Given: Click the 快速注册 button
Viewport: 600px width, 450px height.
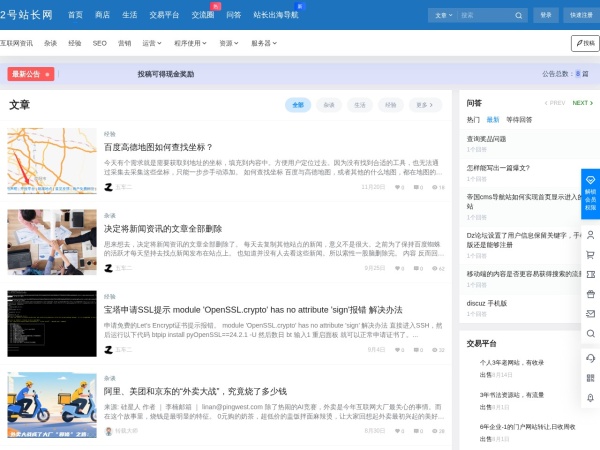Looking at the screenshot, I should click(581, 15).
